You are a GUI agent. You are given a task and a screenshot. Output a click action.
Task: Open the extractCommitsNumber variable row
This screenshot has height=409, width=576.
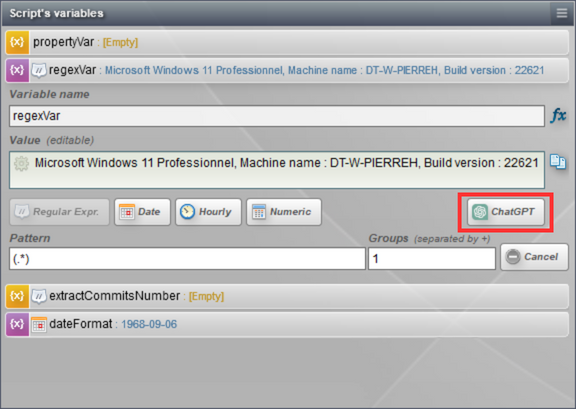click(x=287, y=296)
